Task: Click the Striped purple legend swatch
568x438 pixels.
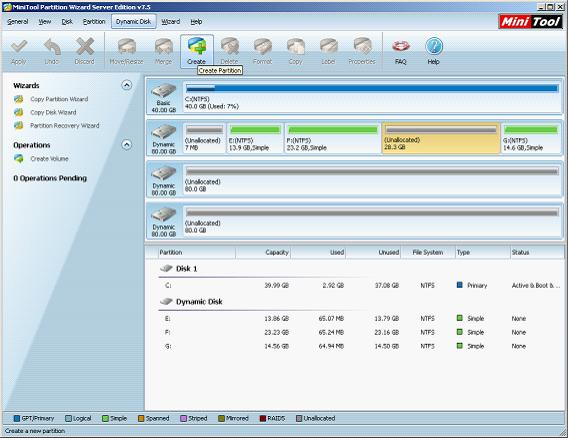Action: 183,418
